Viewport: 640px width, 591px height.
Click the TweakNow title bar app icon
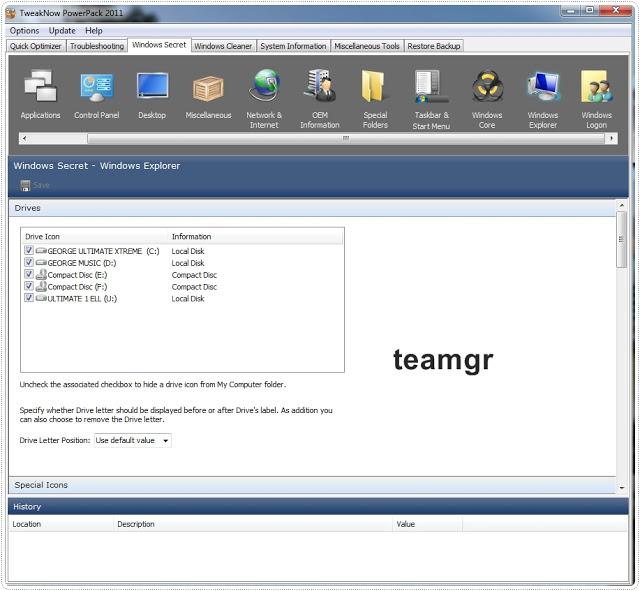[11, 13]
